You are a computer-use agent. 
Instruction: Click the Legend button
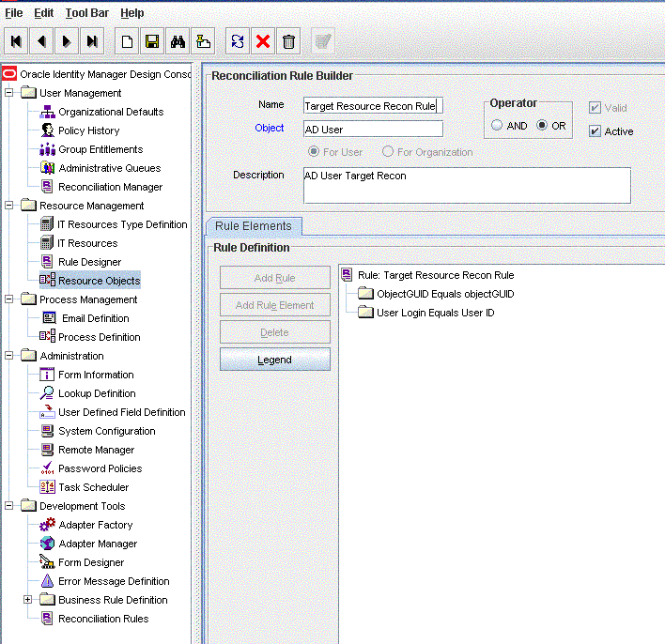pyautogui.click(x=275, y=360)
